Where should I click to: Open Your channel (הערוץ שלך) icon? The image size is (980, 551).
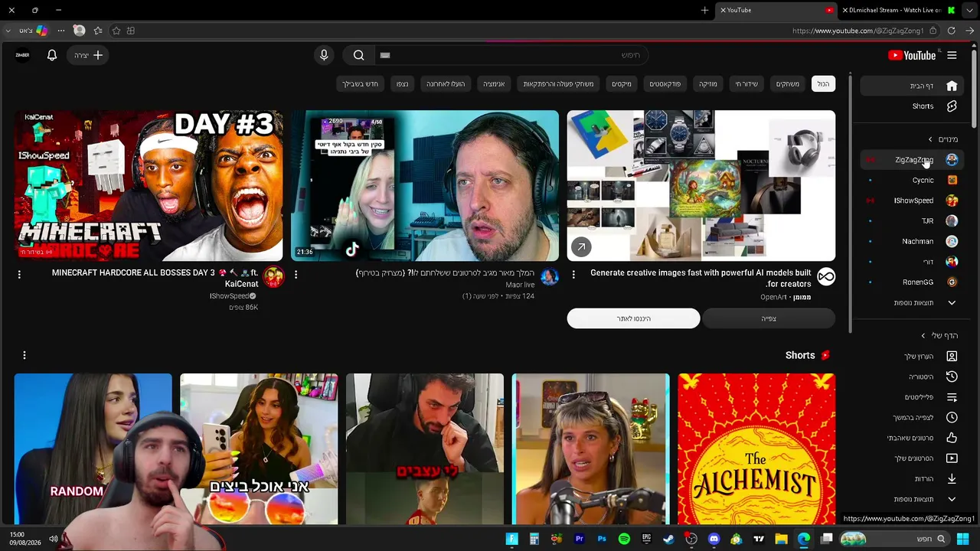[952, 357]
